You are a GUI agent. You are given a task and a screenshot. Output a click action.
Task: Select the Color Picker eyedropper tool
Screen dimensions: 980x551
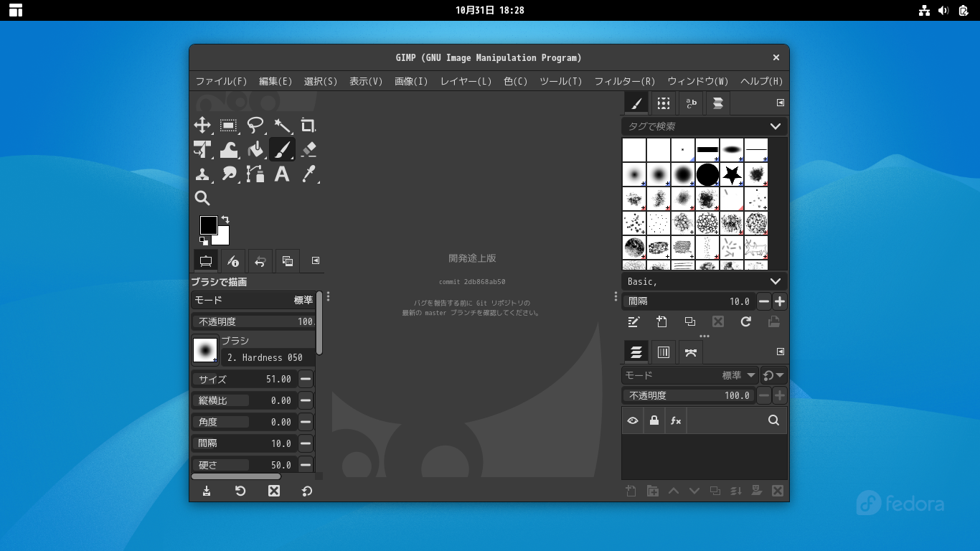[308, 174]
